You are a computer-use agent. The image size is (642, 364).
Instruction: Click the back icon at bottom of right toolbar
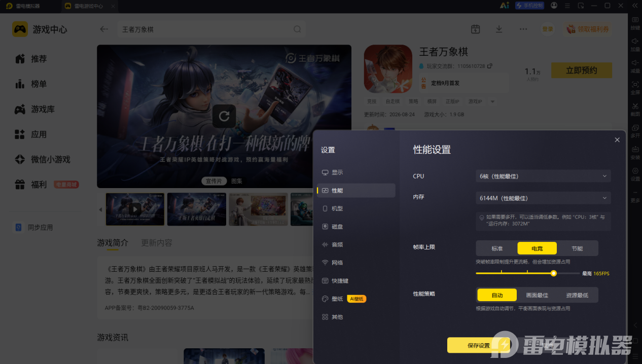635,324
